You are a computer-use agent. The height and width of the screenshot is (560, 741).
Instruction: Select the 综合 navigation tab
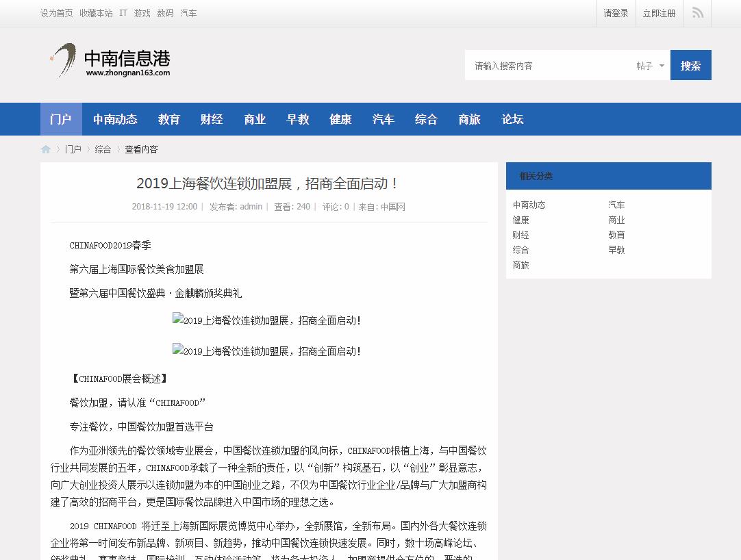tap(426, 119)
